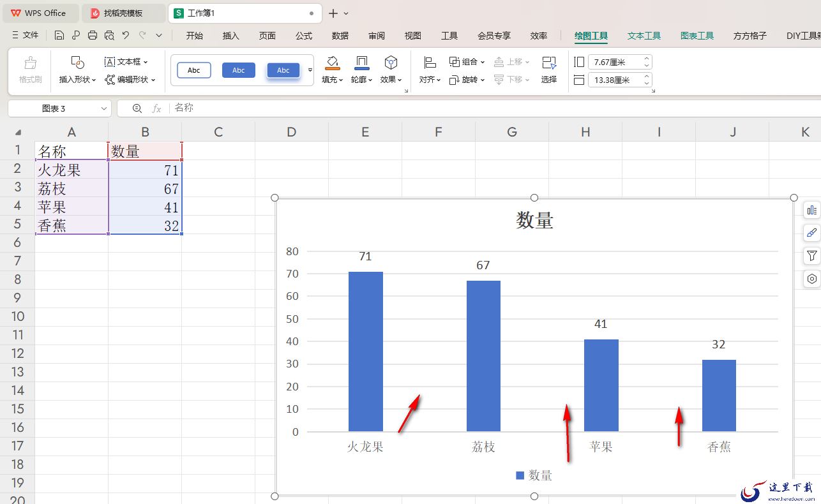Viewport: 821px width, 504px height.
Task: Open the 旋转 rotate dropdown
Action: click(x=467, y=80)
